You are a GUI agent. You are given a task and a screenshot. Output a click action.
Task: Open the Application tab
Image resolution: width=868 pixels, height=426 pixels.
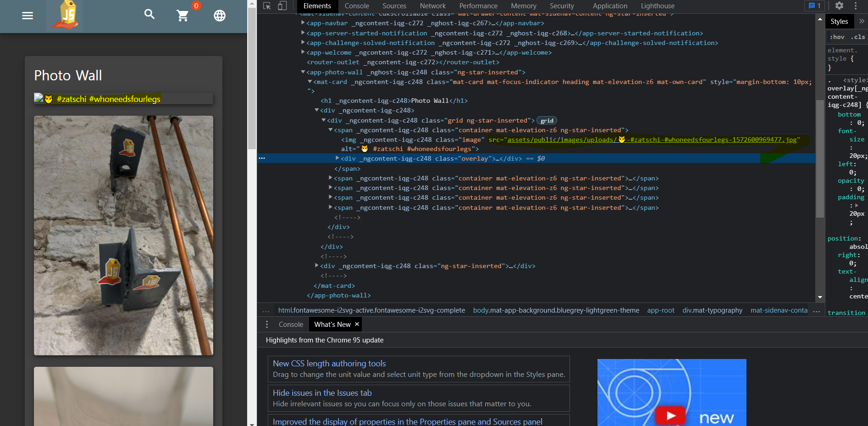(x=610, y=6)
